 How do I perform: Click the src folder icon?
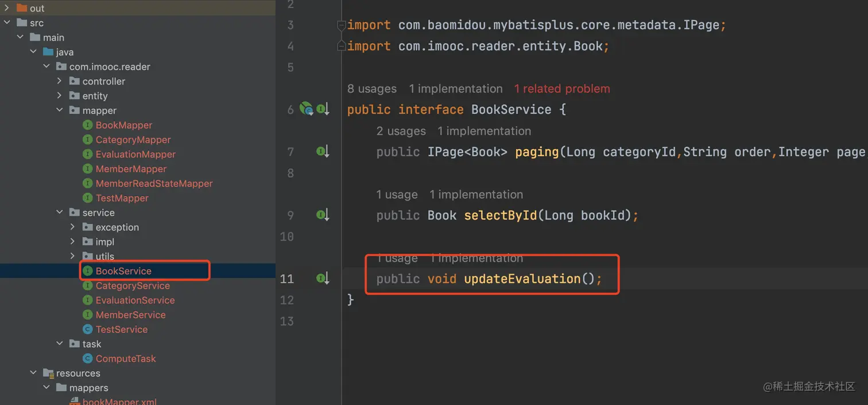(22, 23)
